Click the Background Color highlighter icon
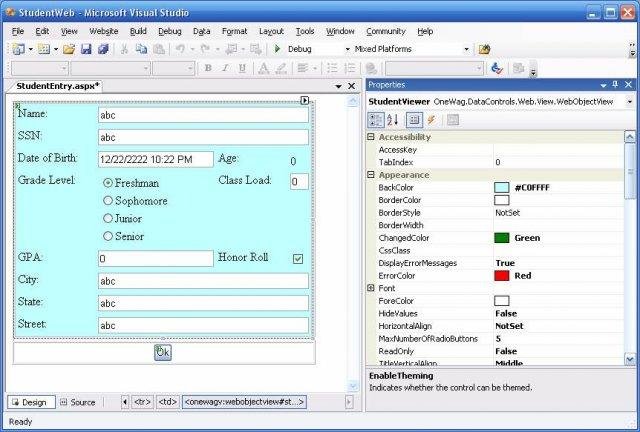Screen dimensions: 640x432 click(x=281, y=68)
